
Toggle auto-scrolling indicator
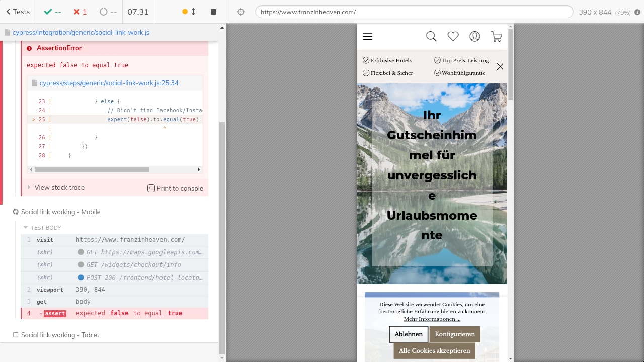189,12
